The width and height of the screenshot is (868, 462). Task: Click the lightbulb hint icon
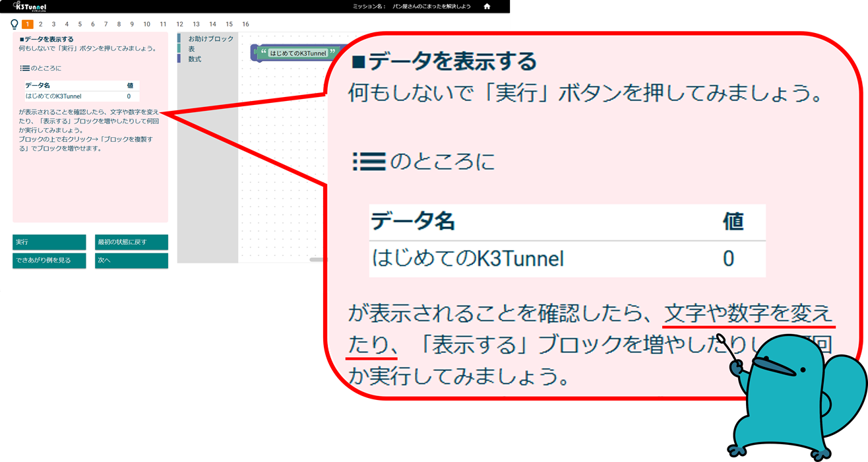coord(15,24)
